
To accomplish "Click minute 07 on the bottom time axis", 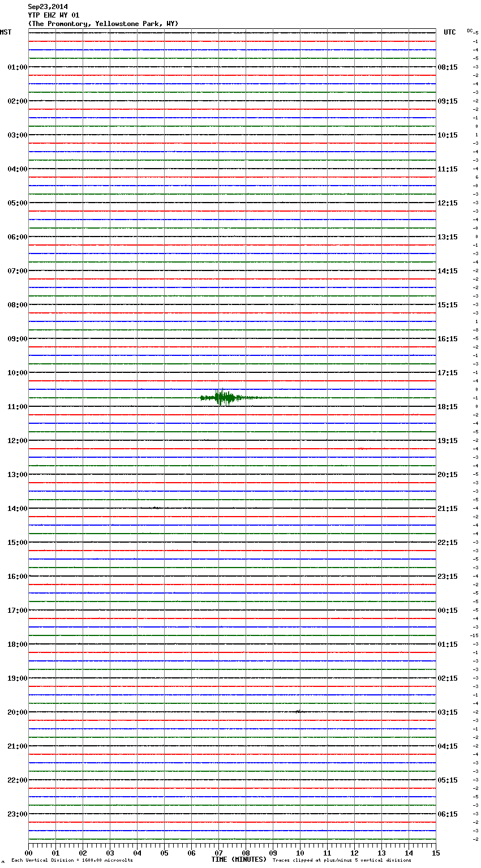I will point(218,853).
